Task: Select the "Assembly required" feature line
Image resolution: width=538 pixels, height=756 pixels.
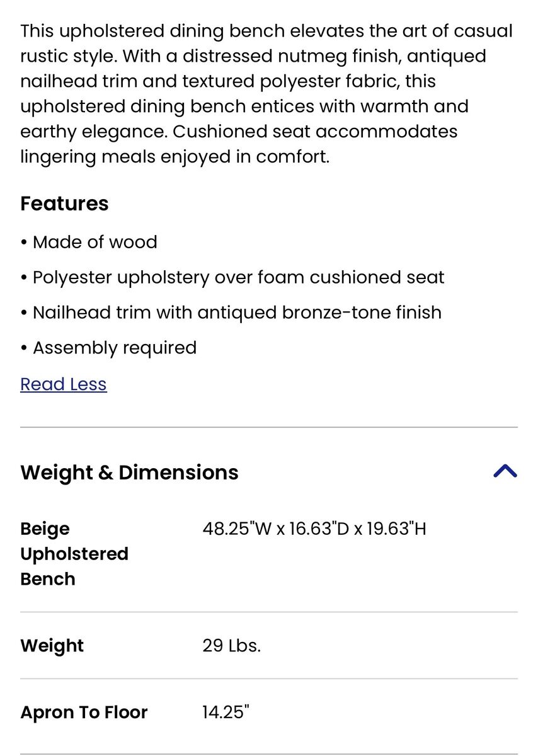Action: point(114,348)
